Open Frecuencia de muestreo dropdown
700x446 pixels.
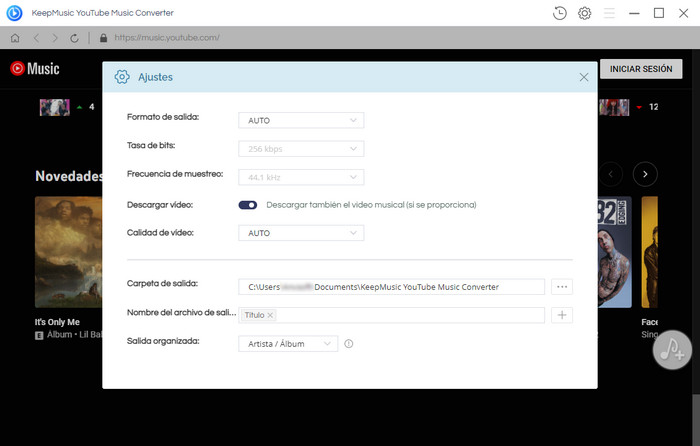pyautogui.click(x=301, y=177)
